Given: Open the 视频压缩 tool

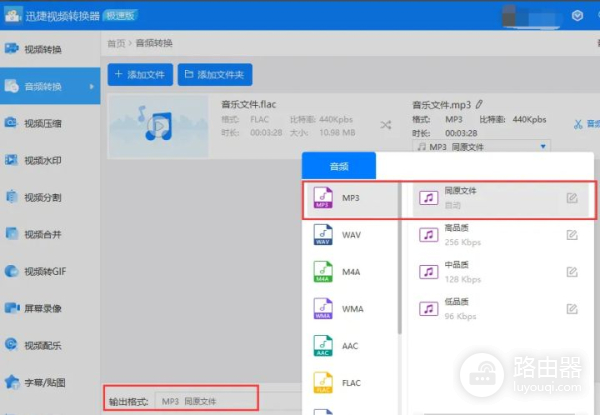Looking at the screenshot, I should coord(50,123).
